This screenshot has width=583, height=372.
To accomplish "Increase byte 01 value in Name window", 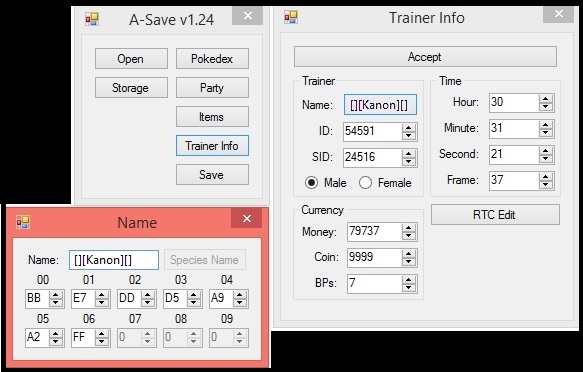I will point(102,295).
